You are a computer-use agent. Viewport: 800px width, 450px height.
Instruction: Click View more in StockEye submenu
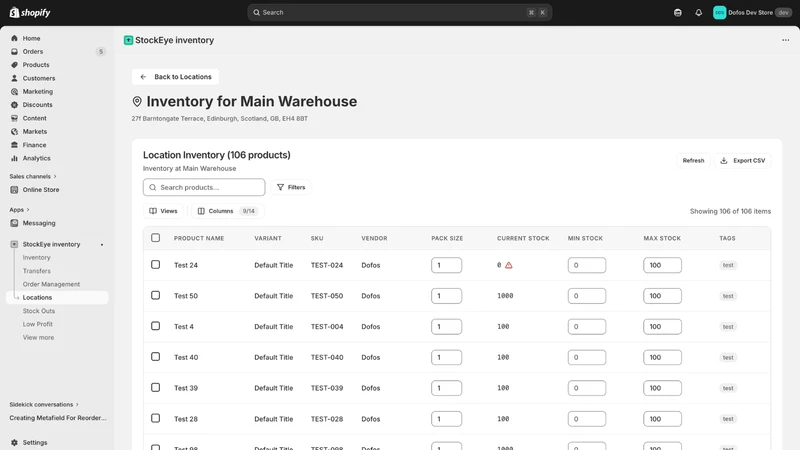[38, 337]
